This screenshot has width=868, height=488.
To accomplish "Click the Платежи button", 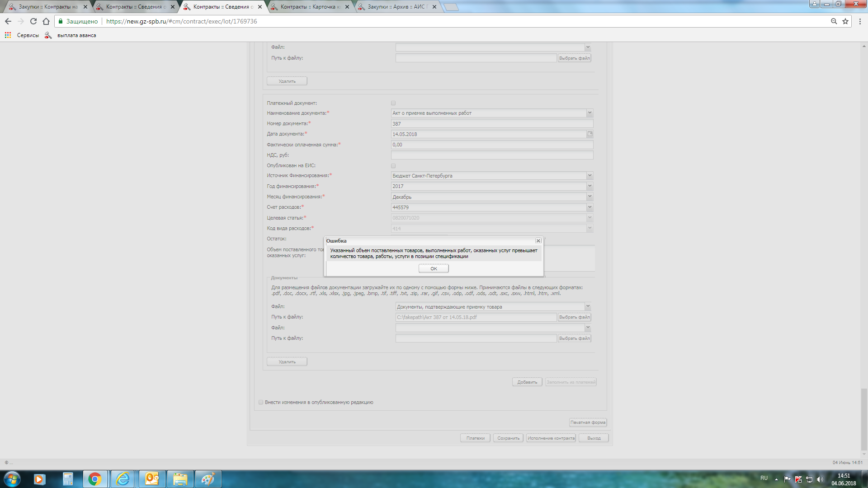I will click(475, 438).
